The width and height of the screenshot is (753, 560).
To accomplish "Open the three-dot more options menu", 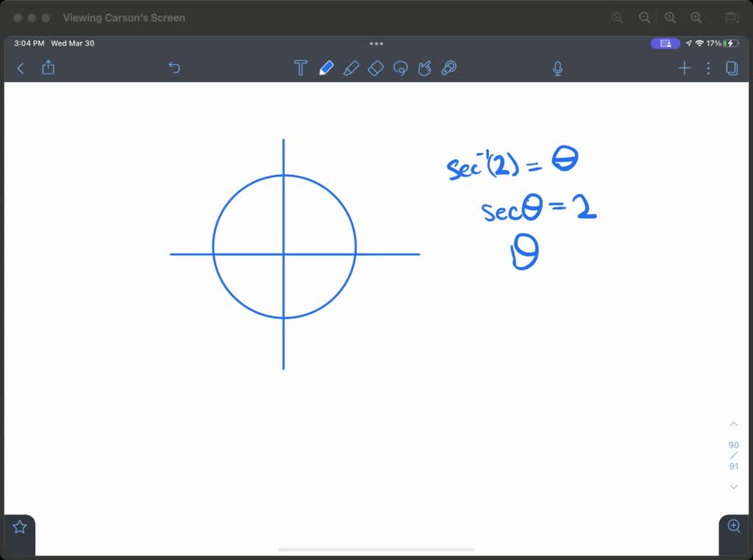I will (708, 68).
